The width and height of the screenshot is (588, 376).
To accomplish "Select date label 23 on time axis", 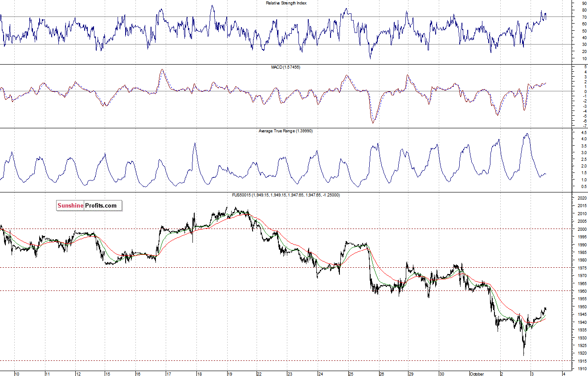I will click(x=290, y=374).
